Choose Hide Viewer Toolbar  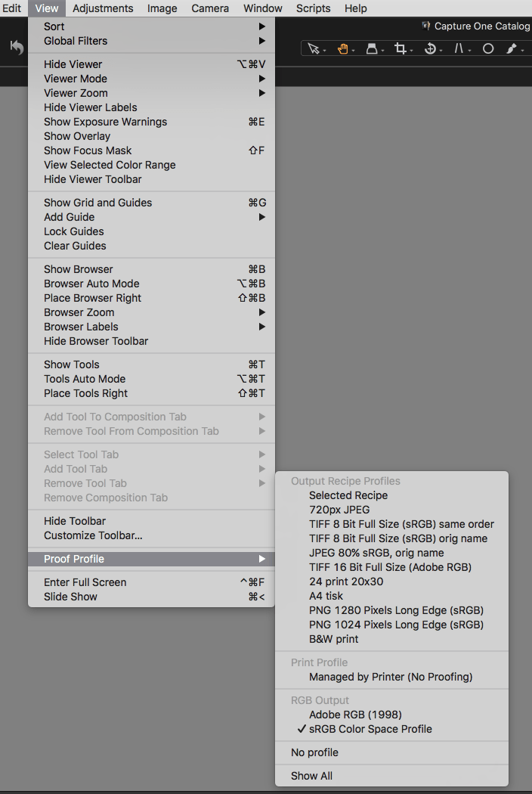click(x=152, y=179)
